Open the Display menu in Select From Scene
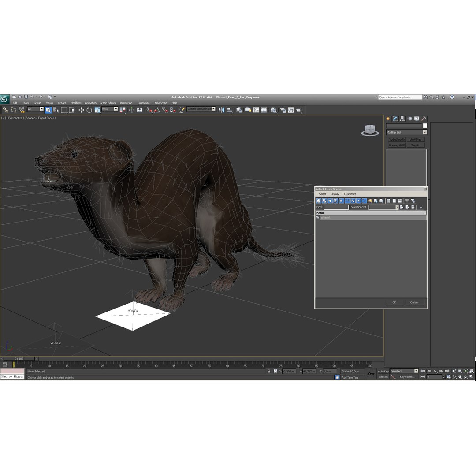 click(335, 194)
